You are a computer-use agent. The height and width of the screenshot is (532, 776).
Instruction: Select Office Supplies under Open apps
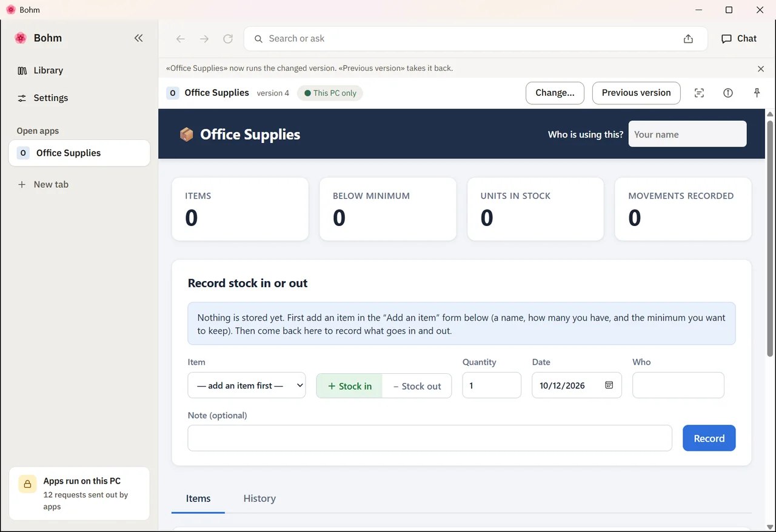point(79,153)
